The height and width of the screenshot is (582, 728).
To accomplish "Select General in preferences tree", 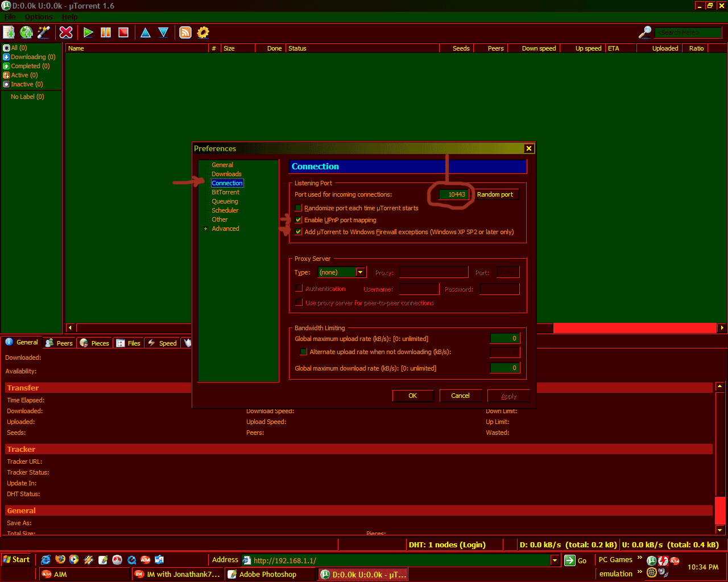I will tap(222, 165).
